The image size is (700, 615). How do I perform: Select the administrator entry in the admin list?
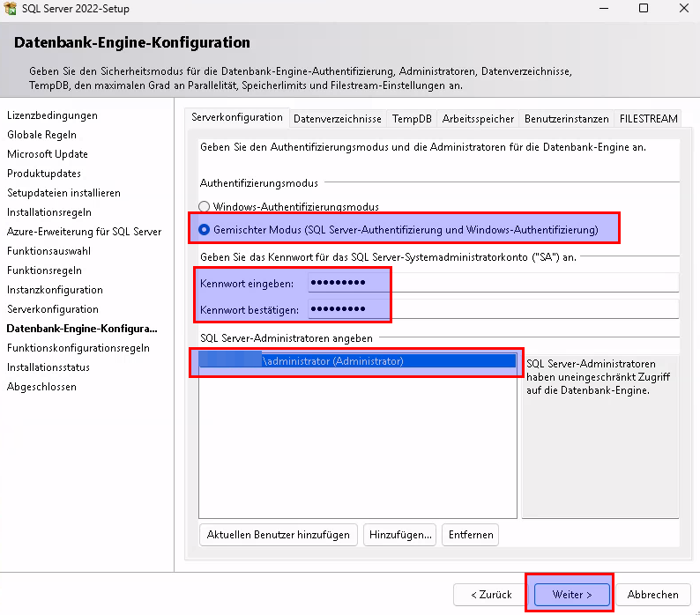point(357,361)
